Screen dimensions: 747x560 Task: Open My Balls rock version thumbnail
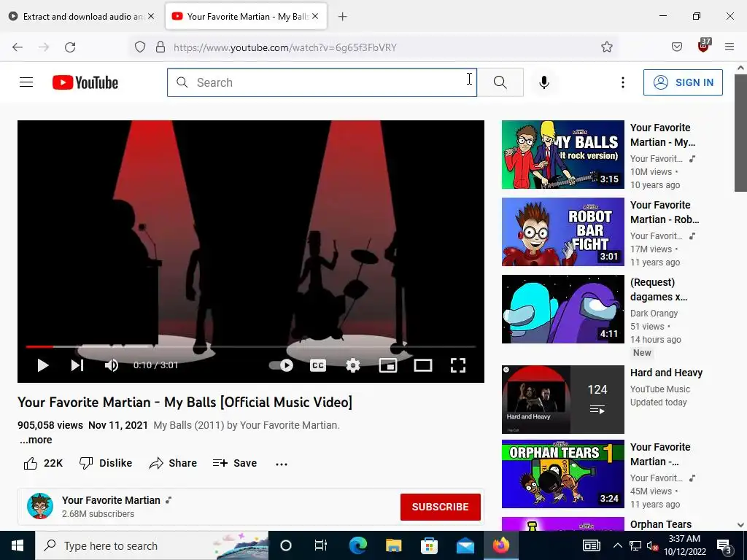(562, 155)
